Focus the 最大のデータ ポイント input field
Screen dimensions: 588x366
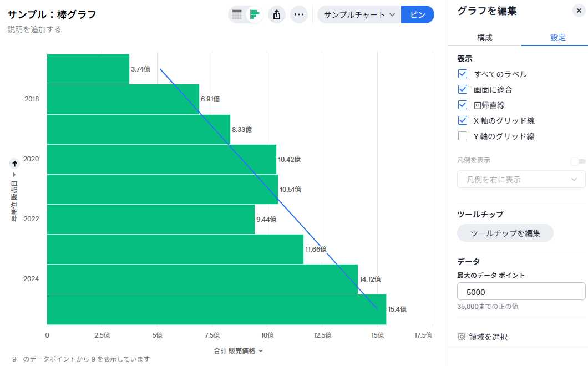[521, 291]
